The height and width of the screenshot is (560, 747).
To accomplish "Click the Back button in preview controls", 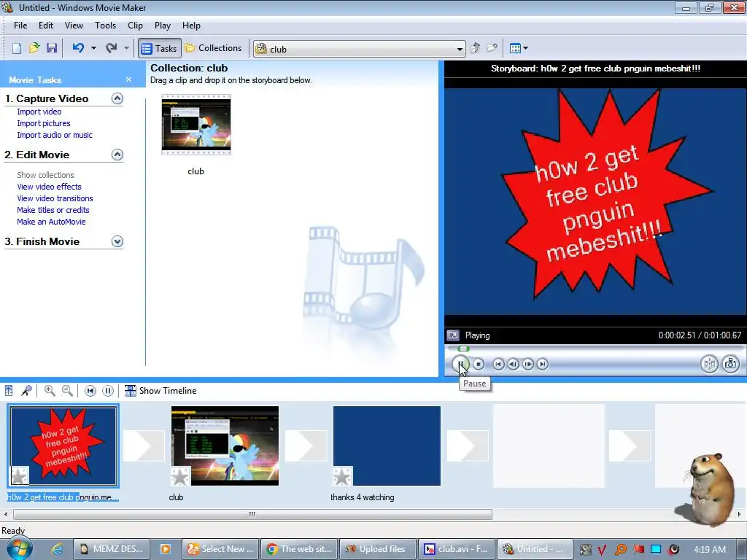I will pos(498,365).
